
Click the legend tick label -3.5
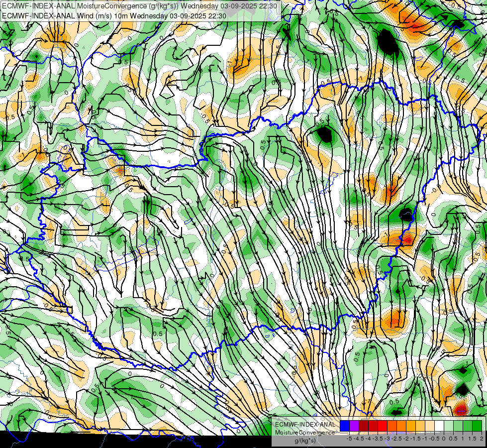pyautogui.click(x=378, y=439)
